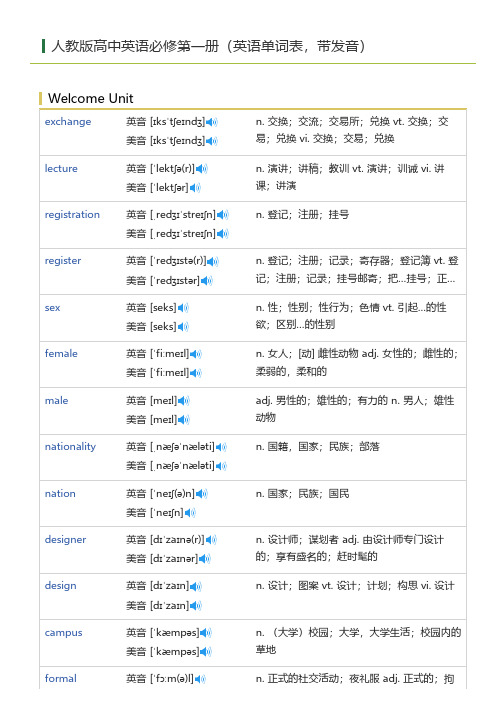Play American pronunciation for design
504x713 pixels.
click(x=196, y=606)
